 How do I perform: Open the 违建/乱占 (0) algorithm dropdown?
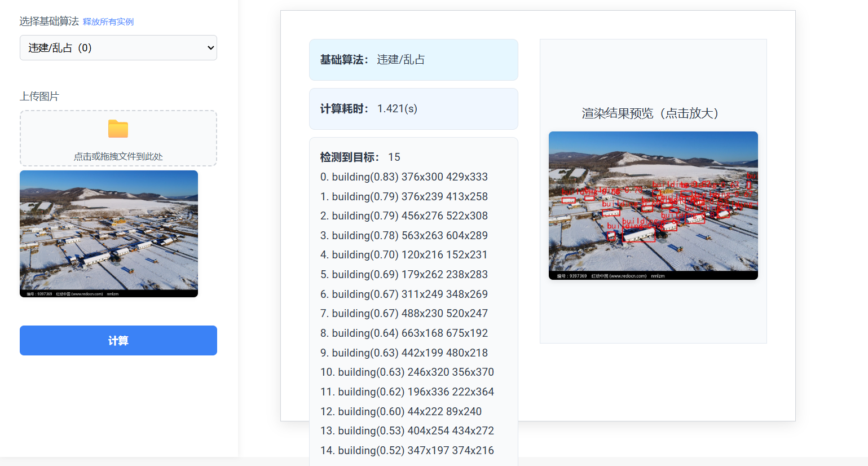118,47
